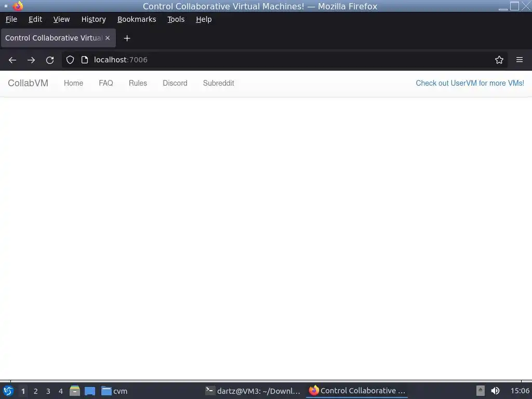
Task: Open the Tools menu
Action: pos(176,19)
